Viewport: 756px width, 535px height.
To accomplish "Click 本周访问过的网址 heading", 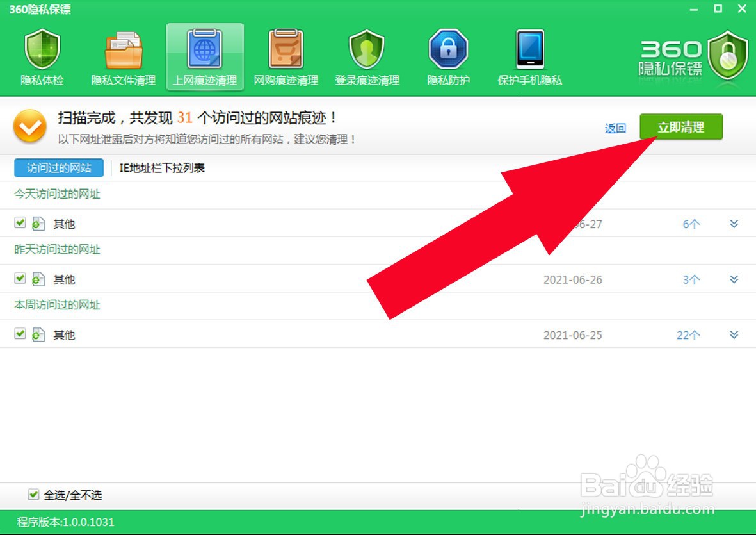I will [58, 305].
